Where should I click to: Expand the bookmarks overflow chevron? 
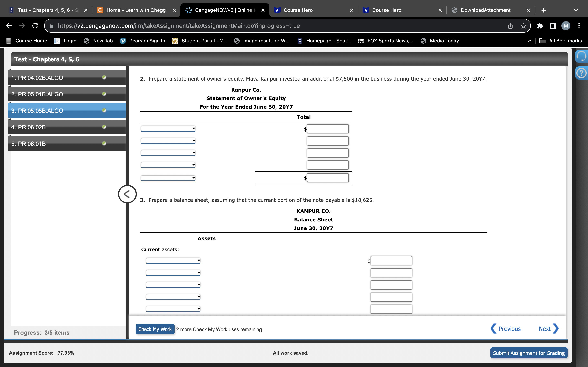click(529, 41)
